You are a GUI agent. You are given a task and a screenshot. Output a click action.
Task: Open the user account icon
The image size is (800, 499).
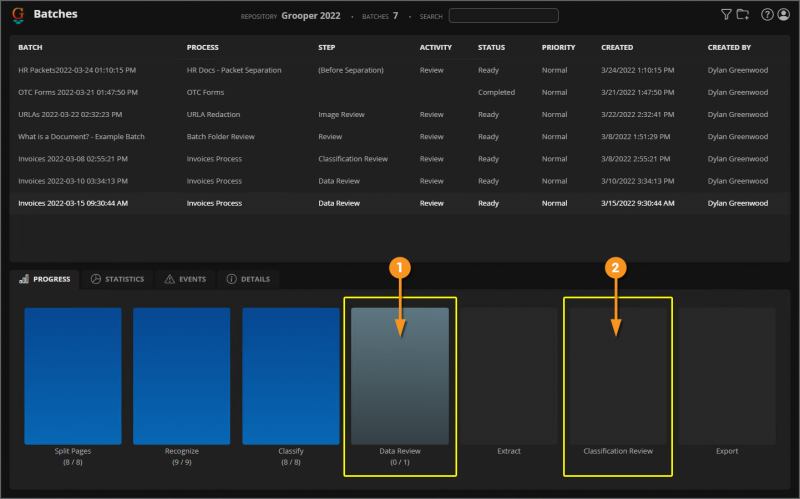[x=784, y=15]
